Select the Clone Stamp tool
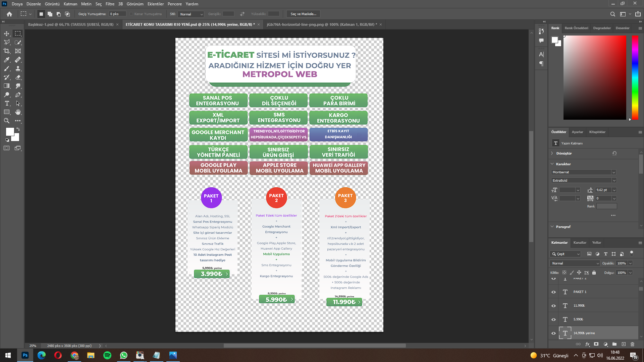 pos(18,68)
